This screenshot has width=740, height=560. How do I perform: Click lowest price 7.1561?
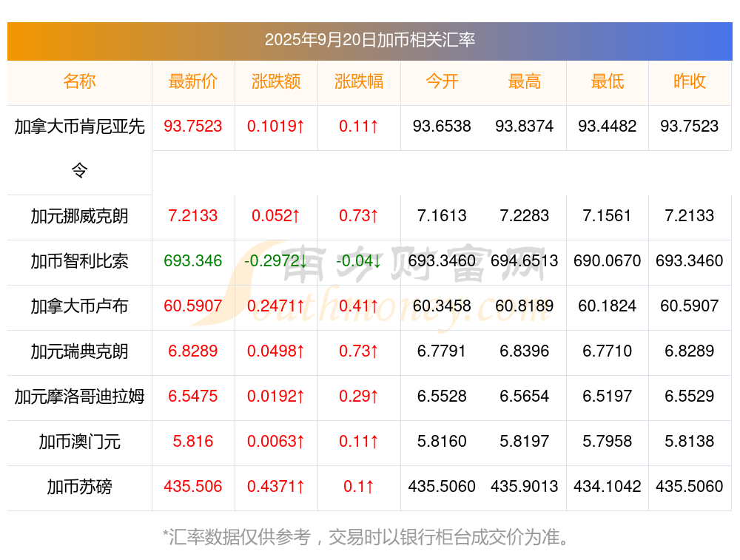tap(608, 215)
